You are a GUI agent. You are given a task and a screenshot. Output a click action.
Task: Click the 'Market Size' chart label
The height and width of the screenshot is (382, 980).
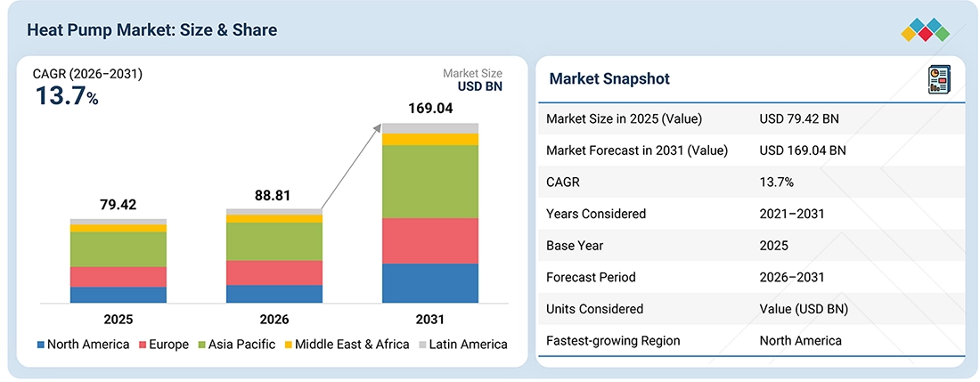pos(472,74)
